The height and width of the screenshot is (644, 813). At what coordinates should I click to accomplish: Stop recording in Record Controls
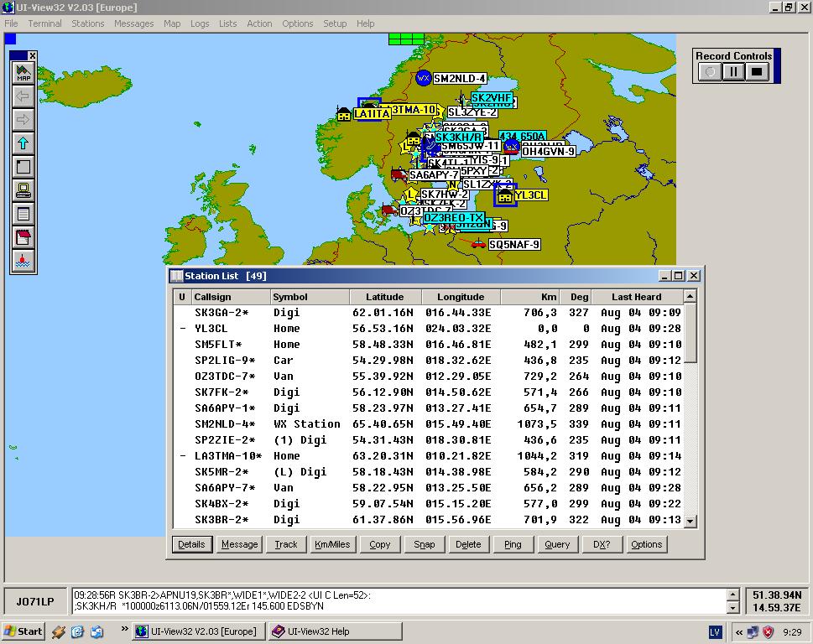pyautogui.click(x=757, y=72)
